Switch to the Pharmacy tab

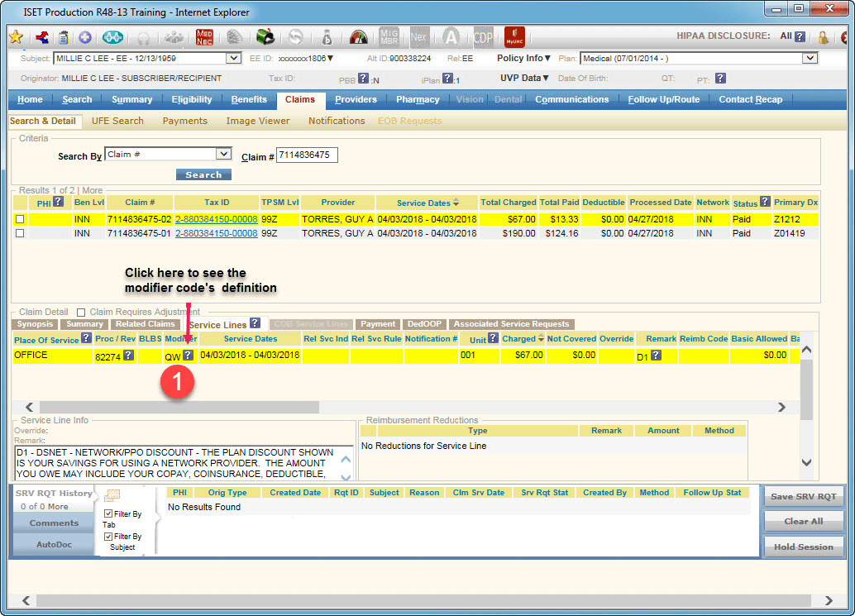418,100
